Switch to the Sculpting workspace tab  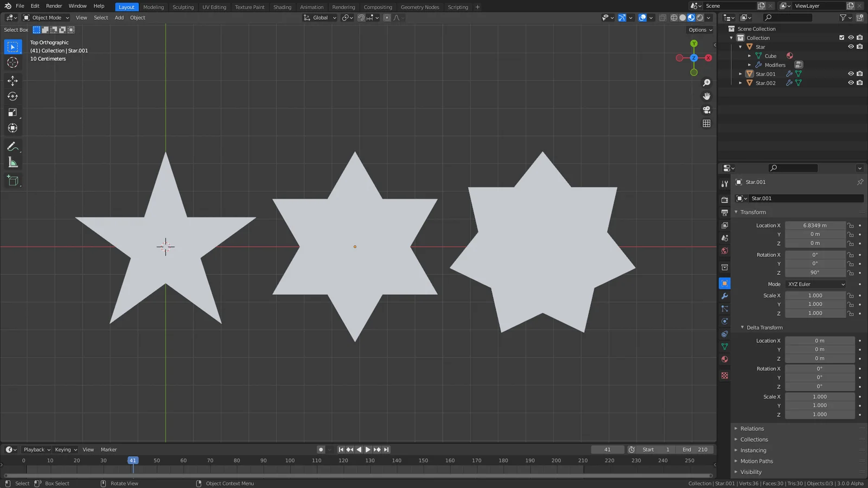[x=183, y=7]
